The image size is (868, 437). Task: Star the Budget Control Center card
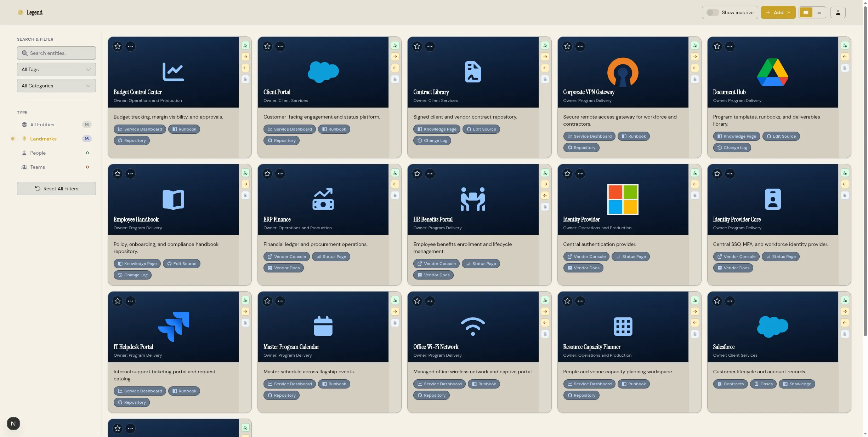[118, 46]
